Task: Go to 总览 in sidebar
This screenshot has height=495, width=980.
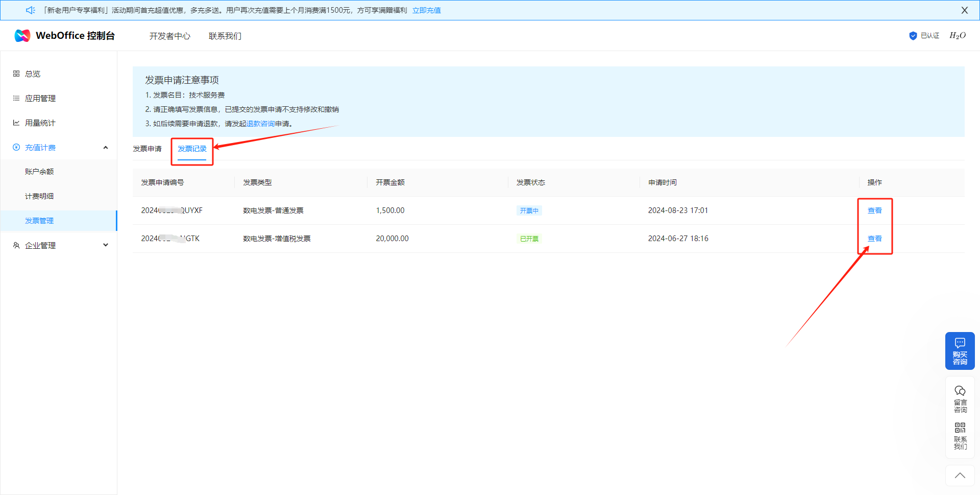Action: coord(33,74)
